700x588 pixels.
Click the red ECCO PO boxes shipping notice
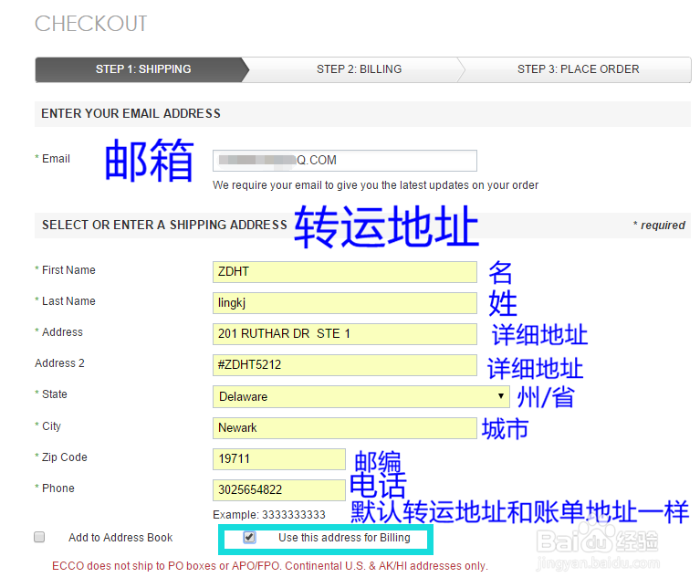pos(269,566)
